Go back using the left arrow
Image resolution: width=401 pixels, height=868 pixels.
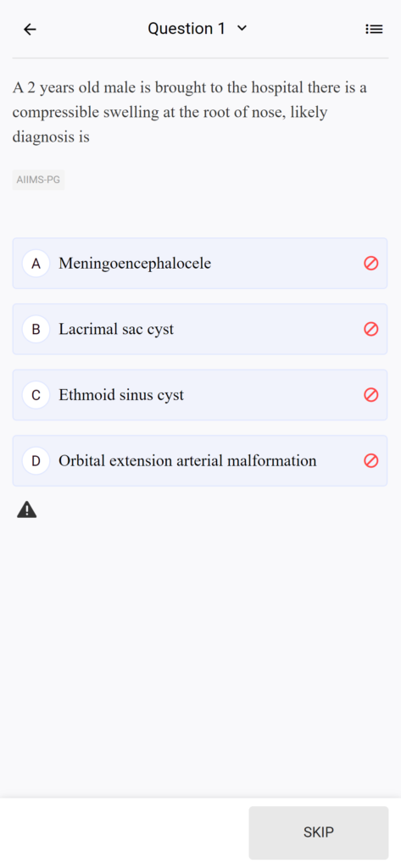(x=30, y=30)
